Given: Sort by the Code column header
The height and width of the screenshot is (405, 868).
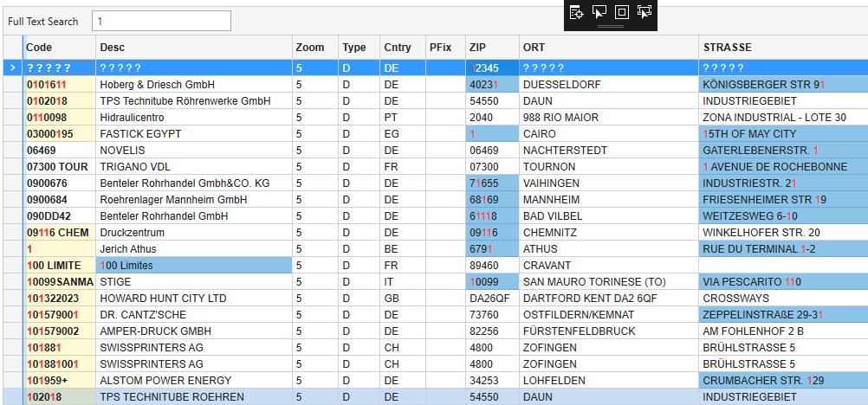Looking at the screenshot, I should [x=59, y=48].
